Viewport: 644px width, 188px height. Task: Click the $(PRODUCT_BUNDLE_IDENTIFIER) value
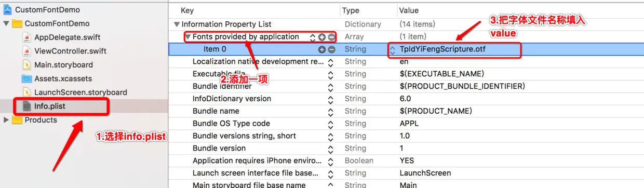(x=462, y=86)
